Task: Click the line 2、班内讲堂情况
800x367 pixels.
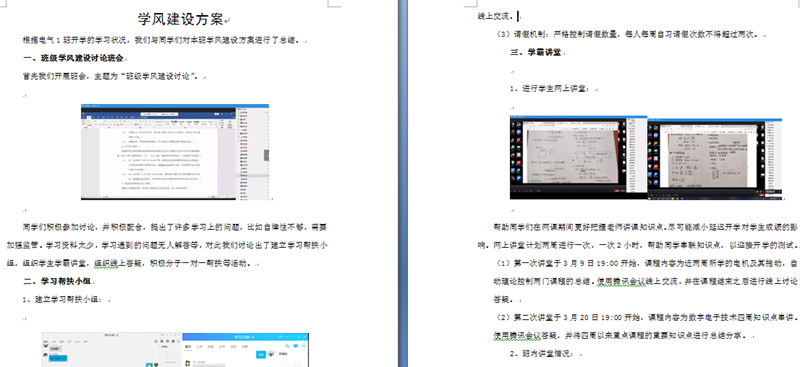Action: 541,354
